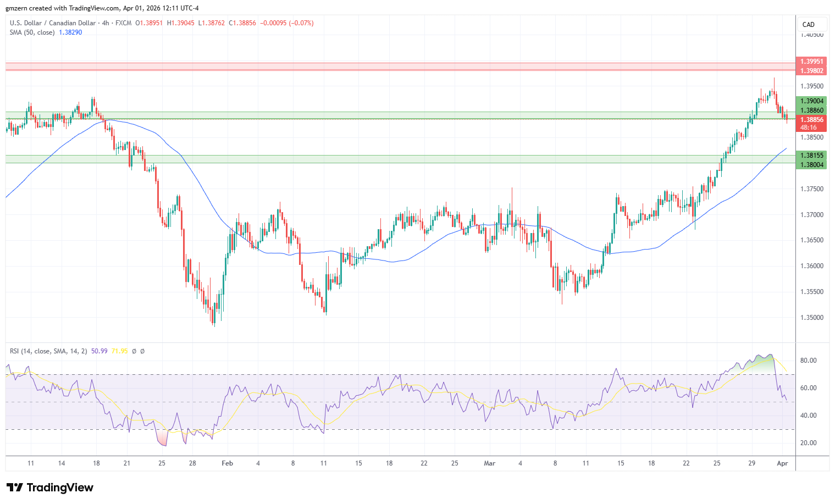Click the TradingView logo at the bottom
Screen dimensions: 835x504
pos(50,488)
